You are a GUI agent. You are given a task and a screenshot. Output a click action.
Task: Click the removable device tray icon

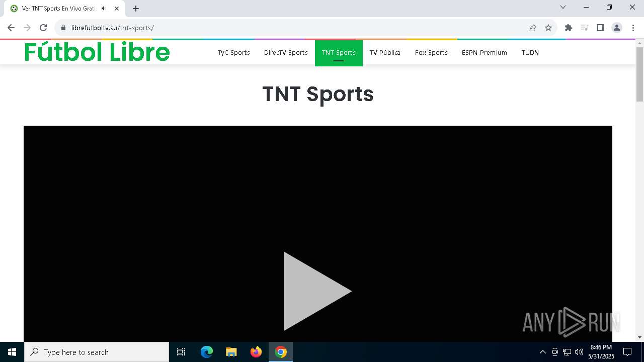click(555, 352)
